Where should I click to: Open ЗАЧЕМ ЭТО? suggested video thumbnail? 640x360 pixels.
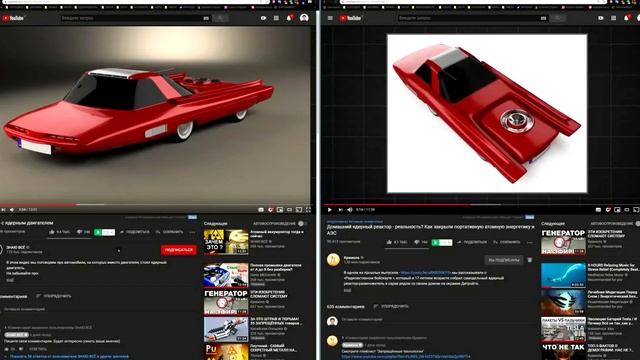(226, 242)
